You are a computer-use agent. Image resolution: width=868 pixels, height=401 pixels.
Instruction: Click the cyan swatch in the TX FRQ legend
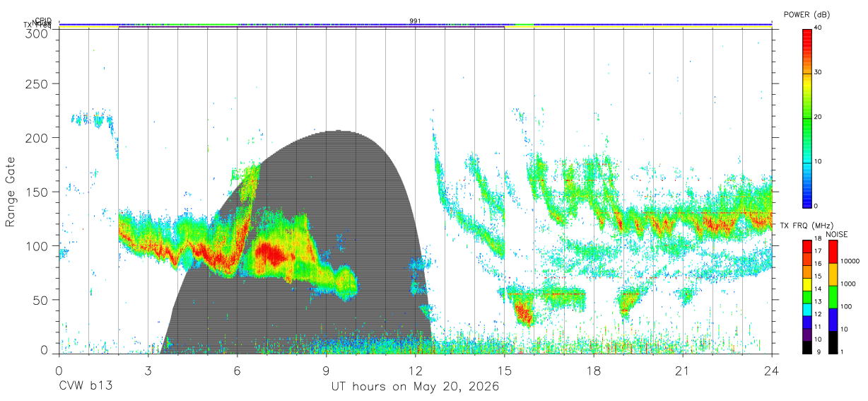(807, 308)
